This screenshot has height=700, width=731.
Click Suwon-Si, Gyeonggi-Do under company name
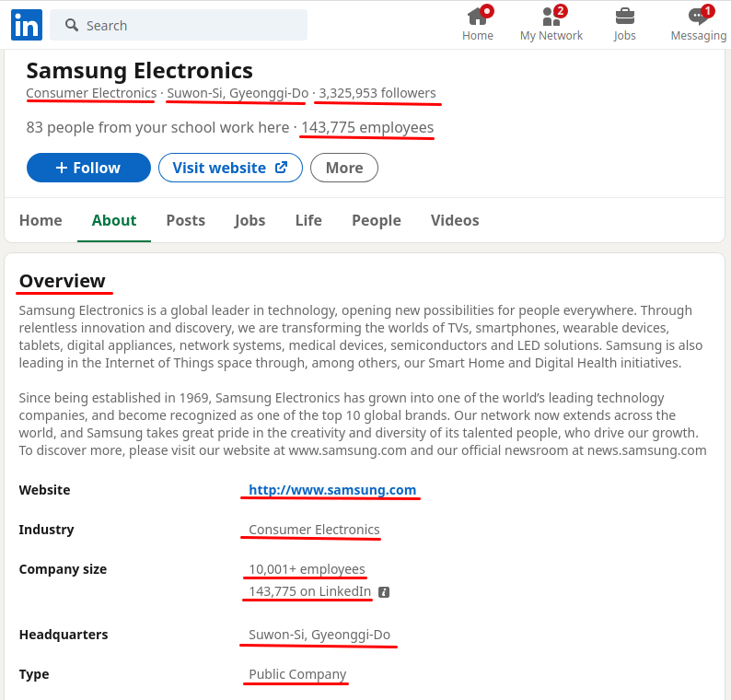238,93
